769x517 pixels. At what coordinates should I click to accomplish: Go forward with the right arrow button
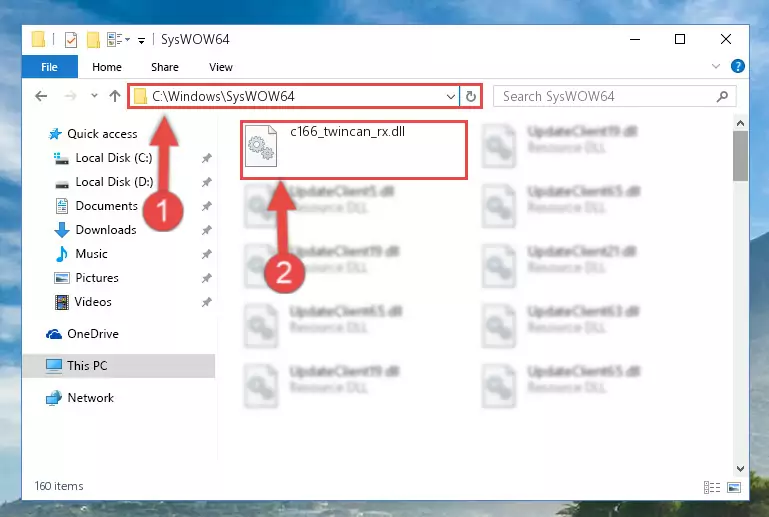tap(70, 96)
